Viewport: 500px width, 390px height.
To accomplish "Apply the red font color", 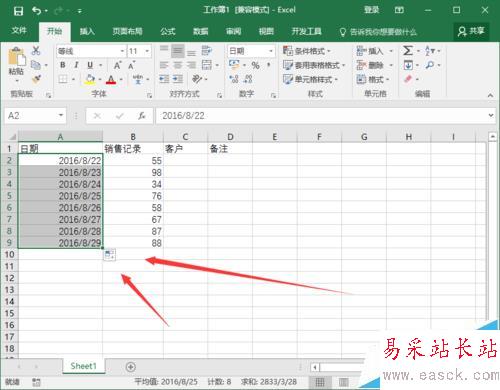I will click(111, 79).
